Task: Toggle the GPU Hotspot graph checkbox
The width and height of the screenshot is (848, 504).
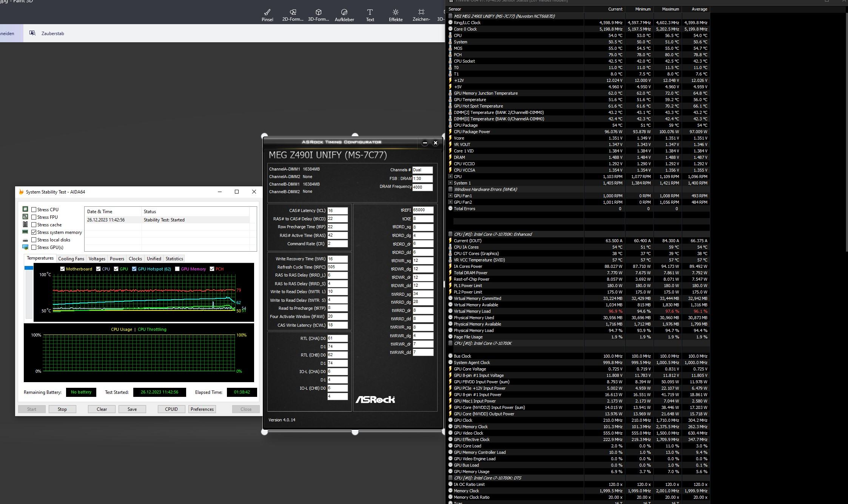Action: (134, 269)
